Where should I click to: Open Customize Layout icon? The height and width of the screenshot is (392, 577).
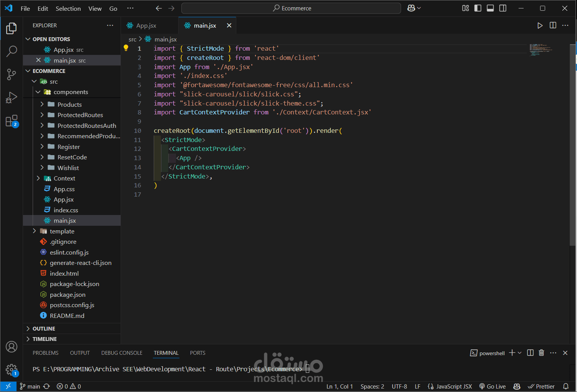point(466,8)
